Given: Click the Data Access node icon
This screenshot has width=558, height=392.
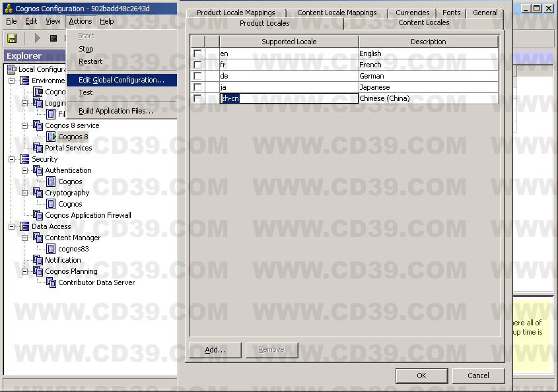Looking at the screenshot, I should pyautogui.click(x=25, y=226).
